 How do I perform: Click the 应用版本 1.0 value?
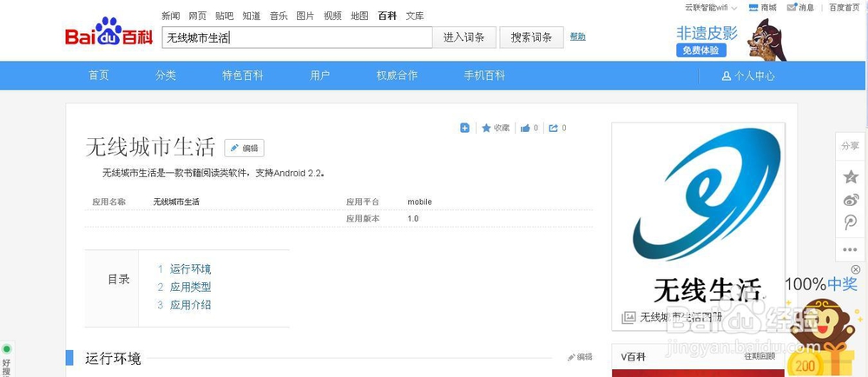pos(413,219)
